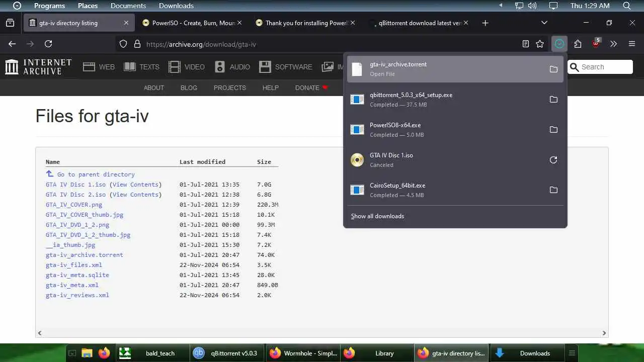Click Show all downloads
Image resolution: width=644 pixels, height=362 pixels.
point(377,216)
